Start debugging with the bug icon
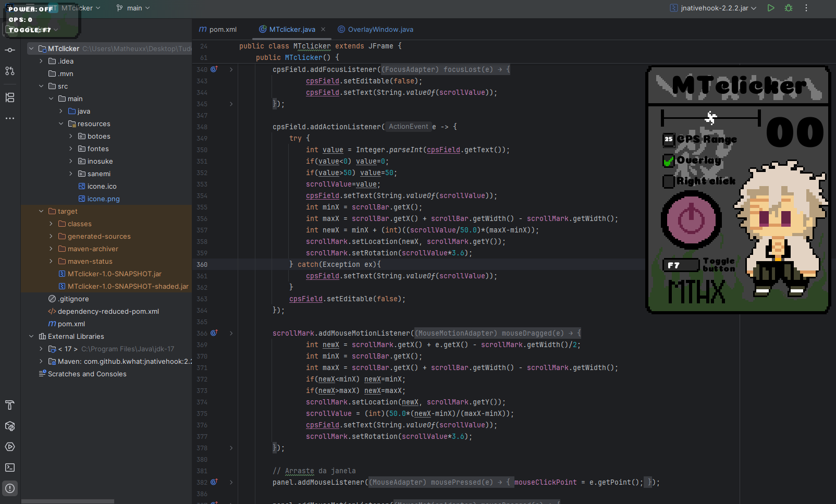 [x=789, y=8]
